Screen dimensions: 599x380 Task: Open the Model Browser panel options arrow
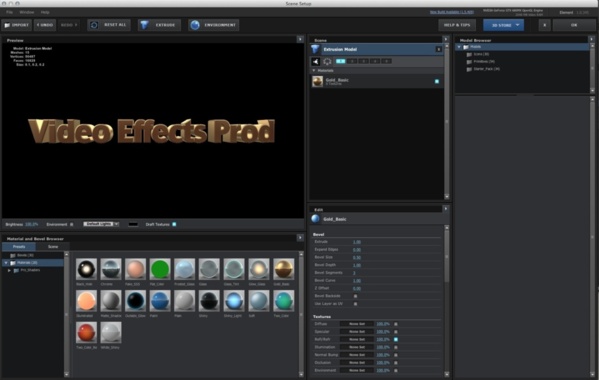(x=591, y=39)
